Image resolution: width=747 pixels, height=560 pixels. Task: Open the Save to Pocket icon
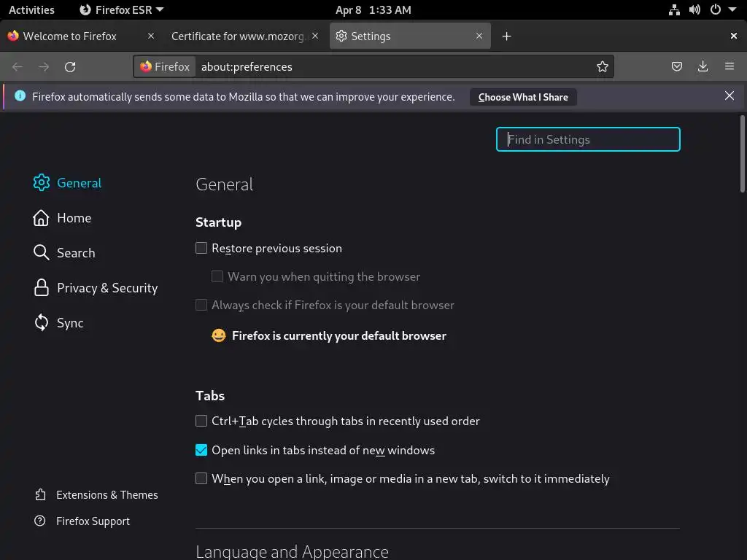pos(677,66)
